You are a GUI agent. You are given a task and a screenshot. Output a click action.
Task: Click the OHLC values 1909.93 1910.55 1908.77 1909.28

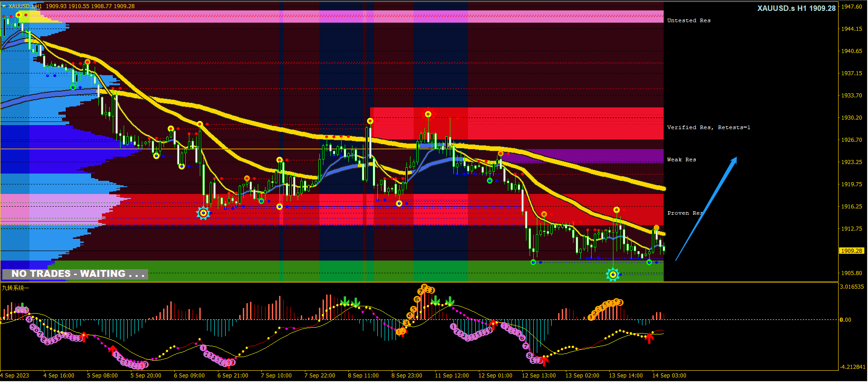90,6
